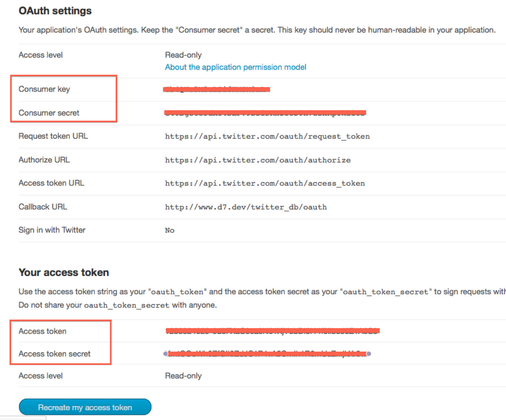Viewport: 506px width, 420px height.
Task: Select the Callback URL value http://www.d7.dev/twitter_db/oauth
Action: pos(246,207)
